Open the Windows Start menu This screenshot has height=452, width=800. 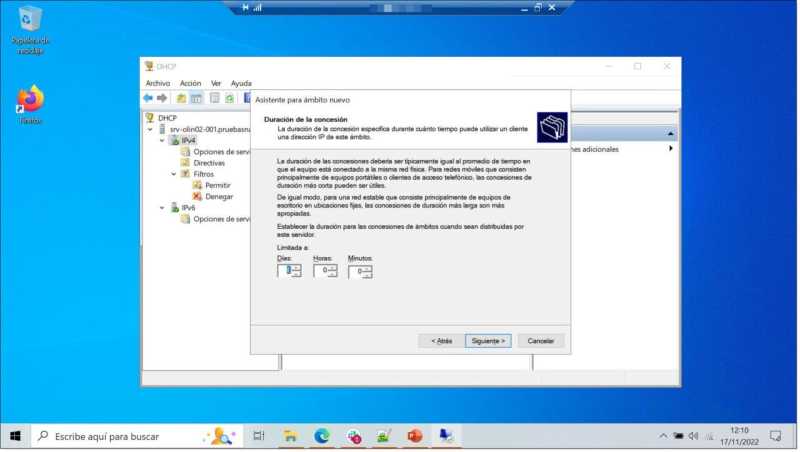15,436
